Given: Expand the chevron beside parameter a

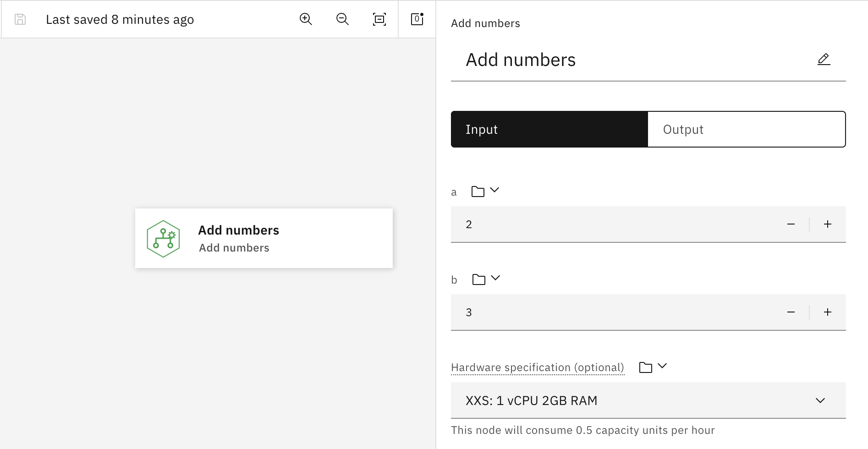Looking at the screenshot, I should 494,191.
